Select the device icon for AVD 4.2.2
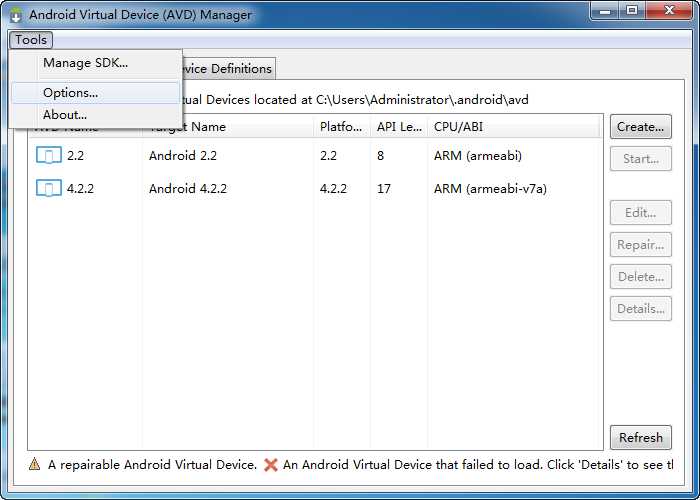 coord(49,188)
